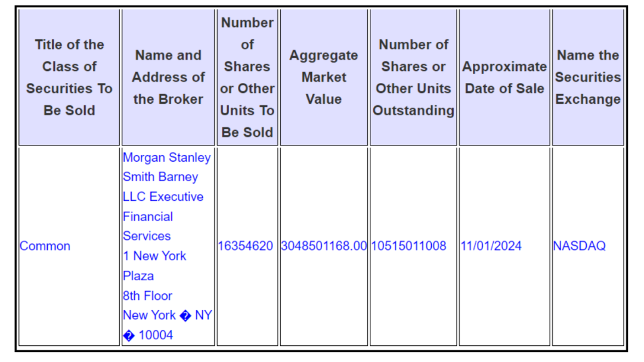The width and height of the screenshot is (644, 362).
Task: Select the shares to be sold value 16354620
Action: click(246, 246)
